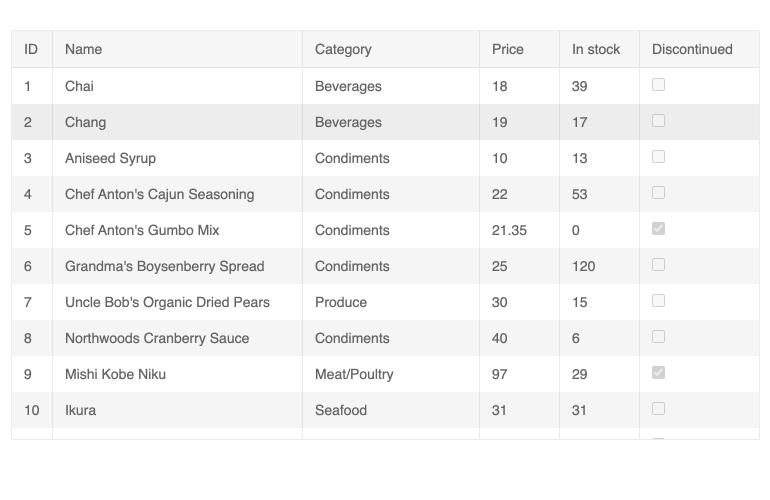Click the Category column header

(x=343, y=49)
